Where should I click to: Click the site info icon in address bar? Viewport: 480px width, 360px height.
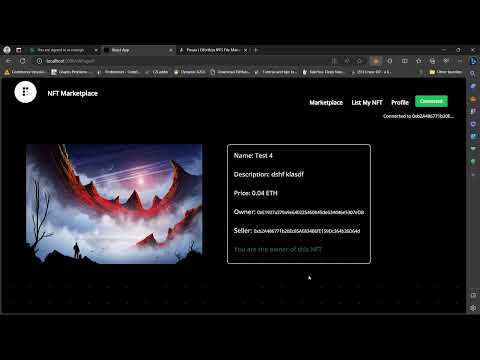[39, 61]
